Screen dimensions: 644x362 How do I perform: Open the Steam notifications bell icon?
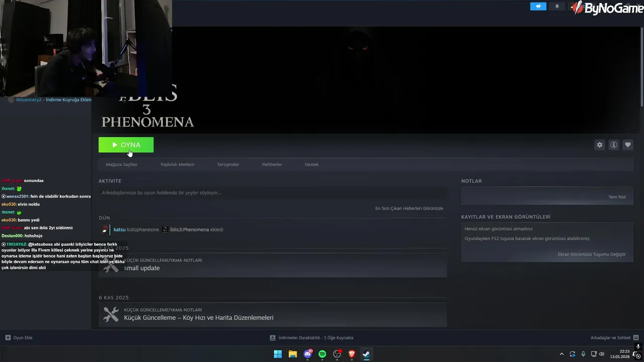557,7
